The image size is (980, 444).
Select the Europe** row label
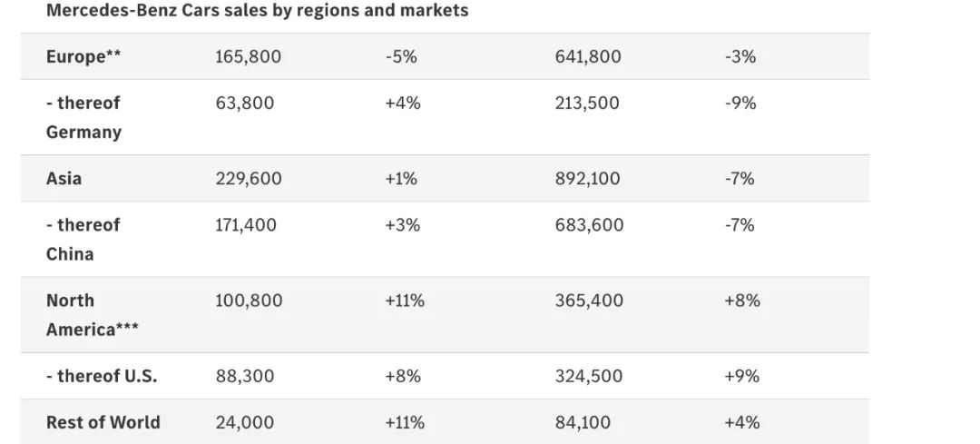click(x=83, y=56)
